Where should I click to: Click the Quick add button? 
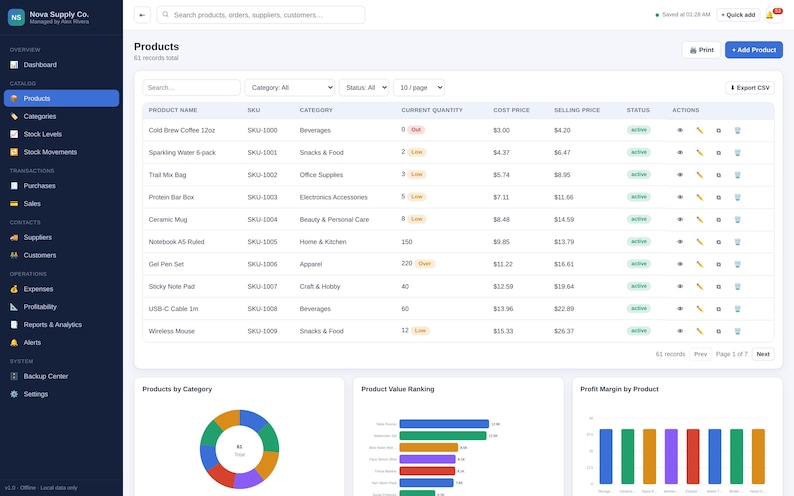[738, 15]
